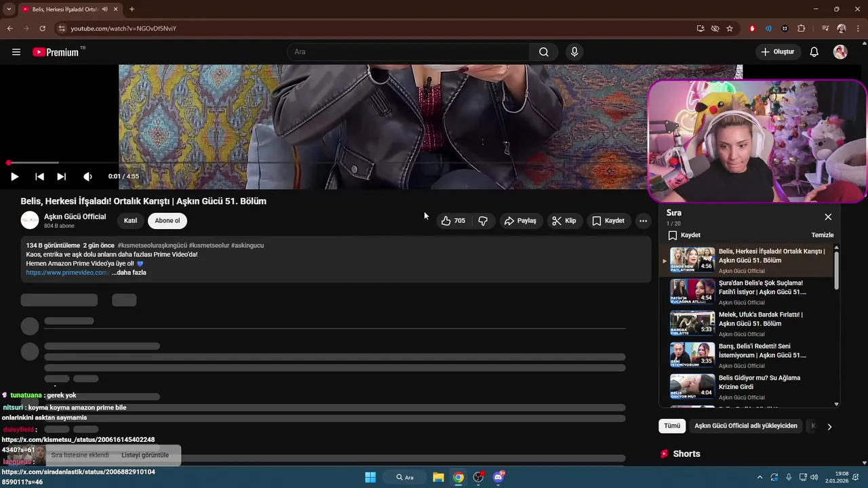
Task: Select the Tümü filter chip
Action: (671, 426)
